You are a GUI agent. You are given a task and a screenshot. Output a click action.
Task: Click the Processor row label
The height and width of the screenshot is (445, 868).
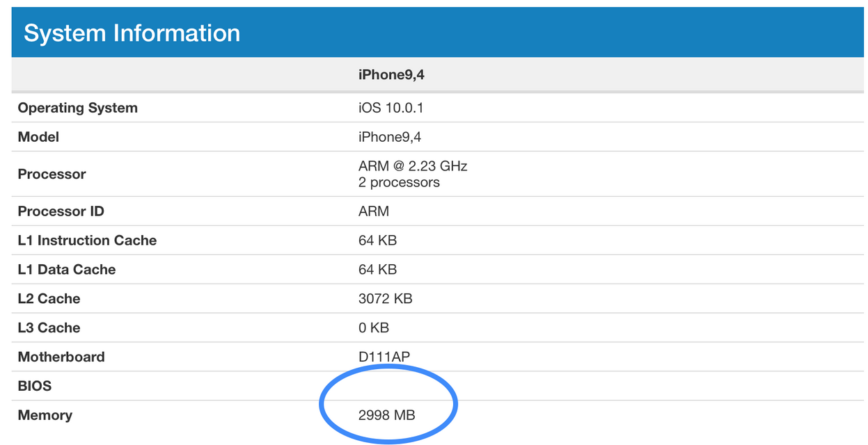click(52, 174)
